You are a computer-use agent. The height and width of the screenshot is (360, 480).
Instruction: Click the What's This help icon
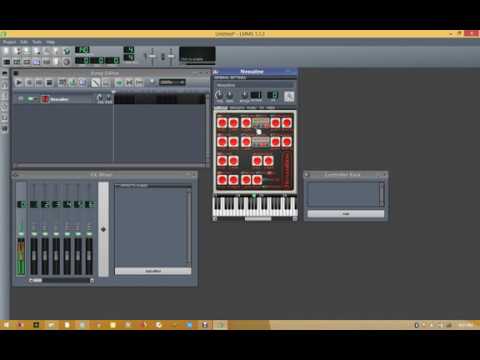66,51
